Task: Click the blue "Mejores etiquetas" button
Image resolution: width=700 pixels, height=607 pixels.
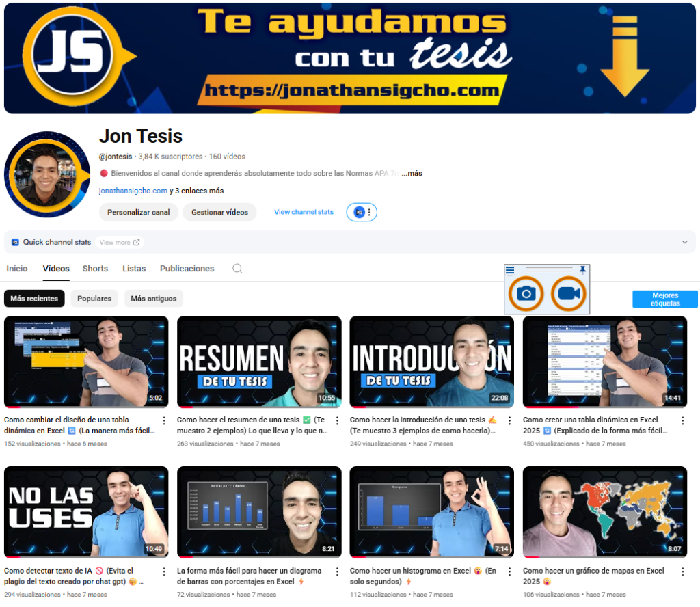Action: 664,299
